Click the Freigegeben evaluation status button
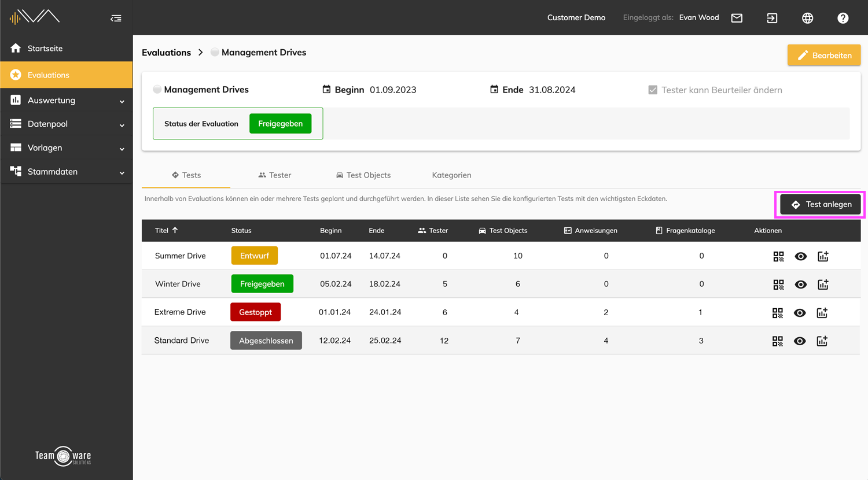The width and height of the screenshot is (868, 480). click(280, 123)
